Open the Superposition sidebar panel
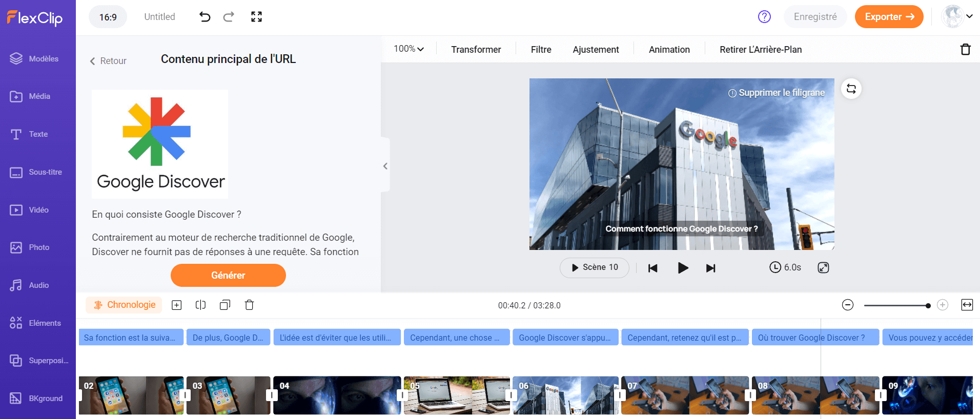Screen dimensions: 980x419 tap(39, 361)
